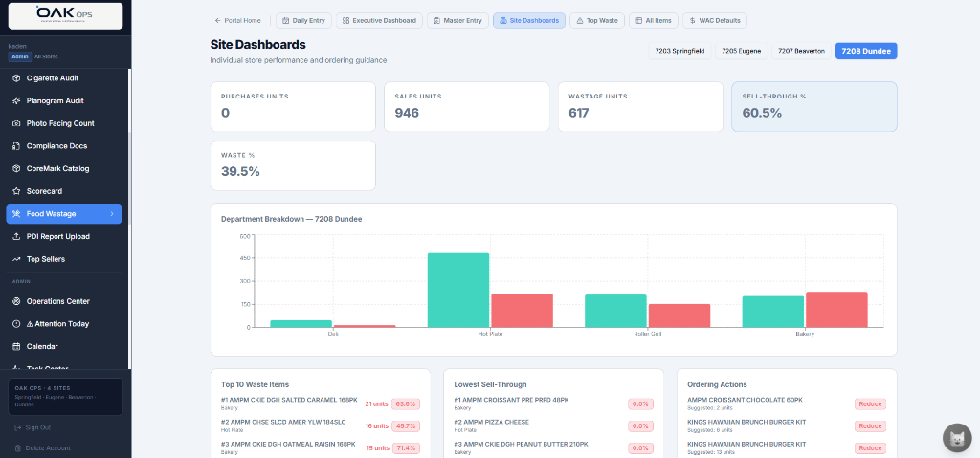The height and width of the screenshot is (458, 980).
Task: Select store 7208 Dundee
Action: 866,52
